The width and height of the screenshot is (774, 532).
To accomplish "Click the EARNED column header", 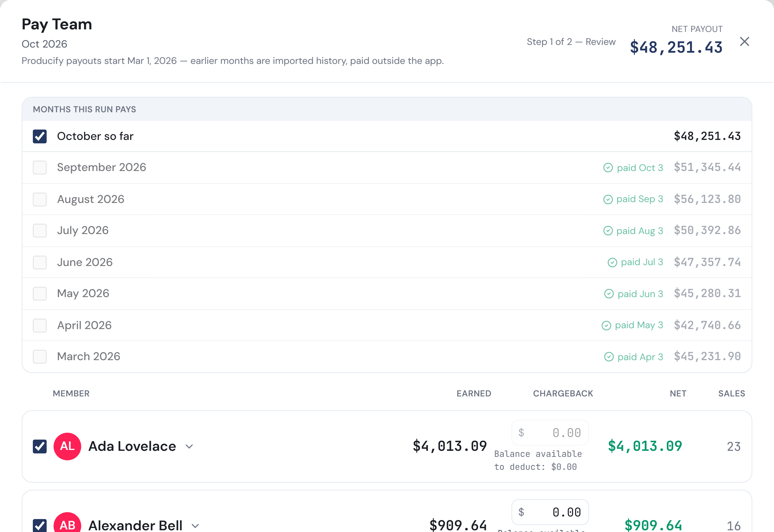I will click(474, 393).
